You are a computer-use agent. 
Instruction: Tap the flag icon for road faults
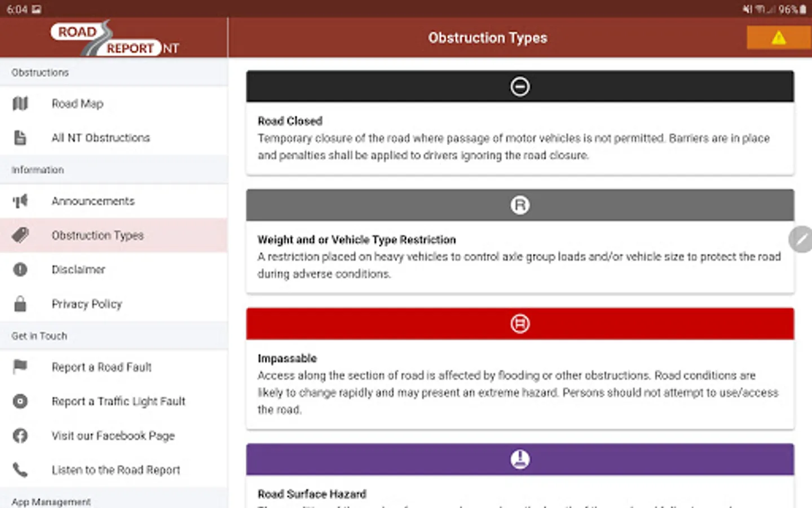click(20, 367)
